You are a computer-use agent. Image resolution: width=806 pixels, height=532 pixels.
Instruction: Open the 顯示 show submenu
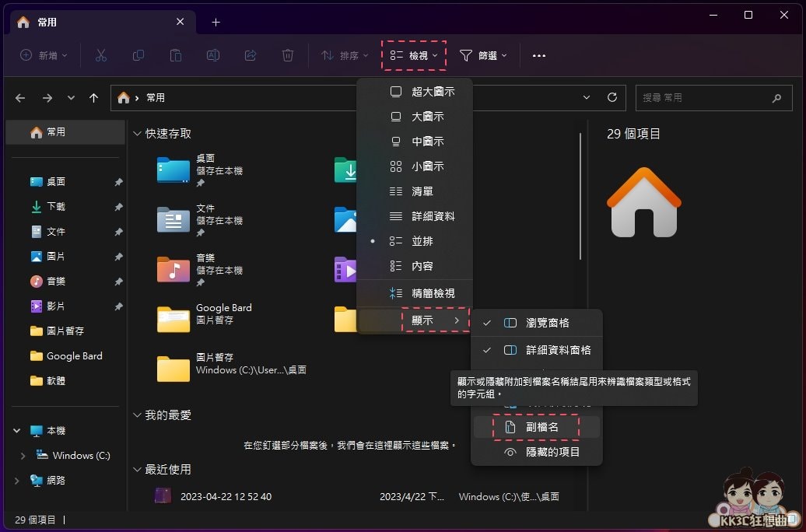[415, 320]
